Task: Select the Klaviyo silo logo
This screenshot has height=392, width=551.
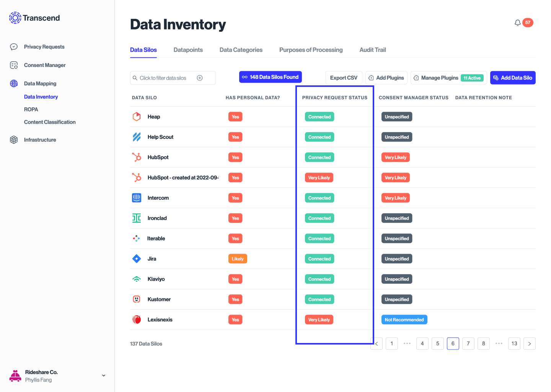Action: tap(137, 279)
